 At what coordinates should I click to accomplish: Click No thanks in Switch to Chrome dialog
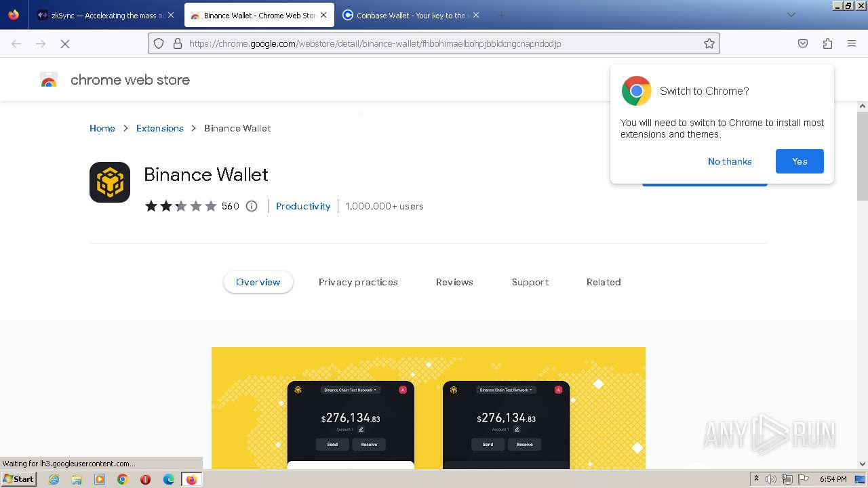click(730, 161)
